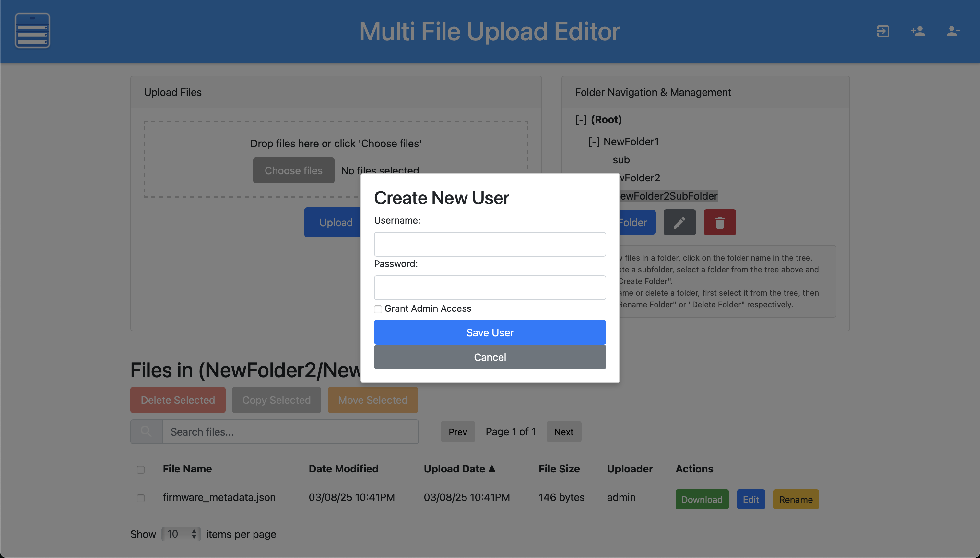
Task: Check the select-all files header checkbox
Action: (x=141, y=470)
